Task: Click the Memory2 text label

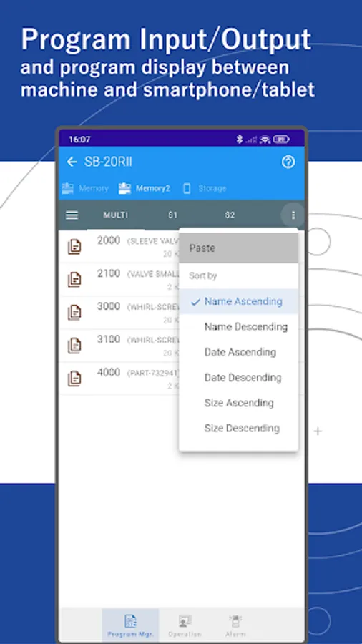Action: tap(153, 188)
